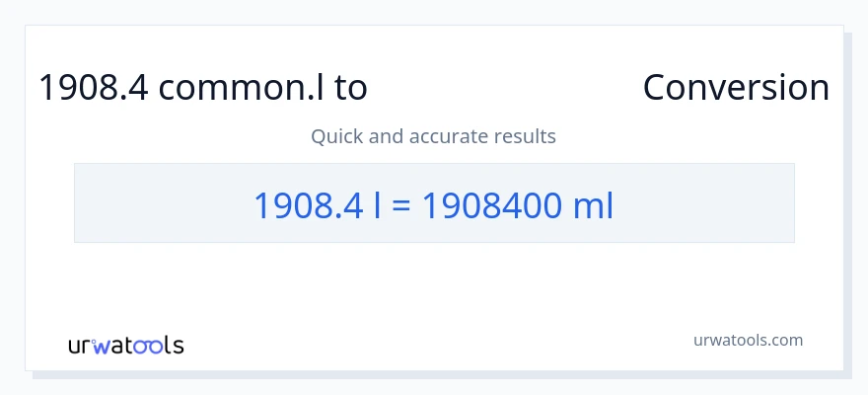Click the '1908.4' number in the heading
868x395 pixels.
(x=93, y=88)
